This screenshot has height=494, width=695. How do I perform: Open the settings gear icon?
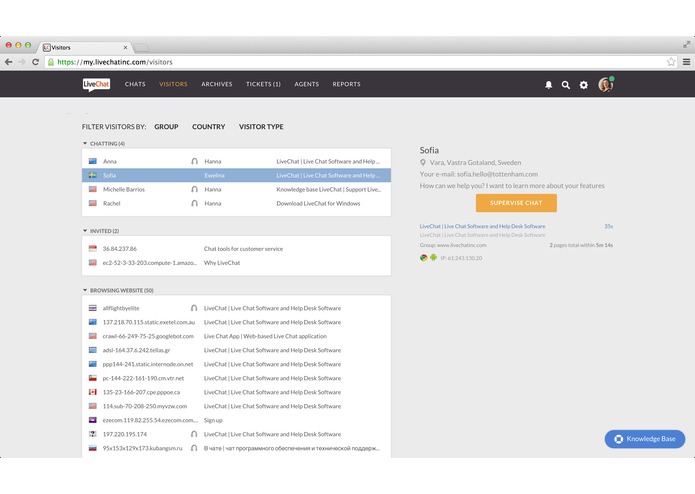coord(584,85)
